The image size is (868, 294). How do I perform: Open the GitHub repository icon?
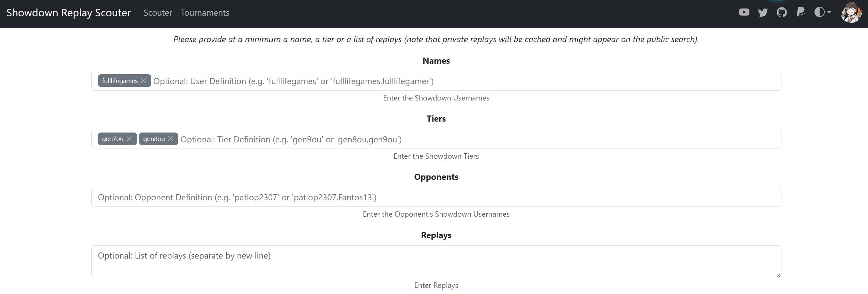point(781,13)
